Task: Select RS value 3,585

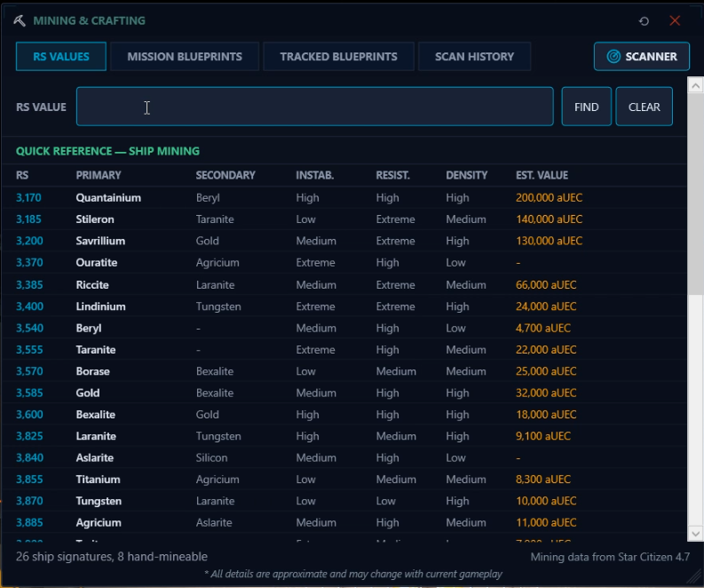Action: (x=29, y=393)
